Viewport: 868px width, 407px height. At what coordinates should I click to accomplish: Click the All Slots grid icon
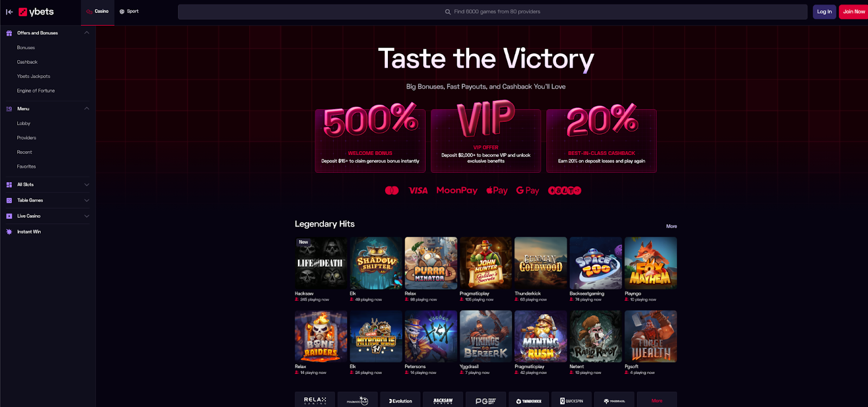(x=9, y=185)
